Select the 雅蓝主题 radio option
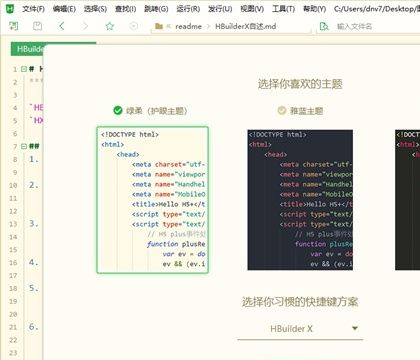The height and width of the screenshot is (360, 420). [x=300, y=111]
